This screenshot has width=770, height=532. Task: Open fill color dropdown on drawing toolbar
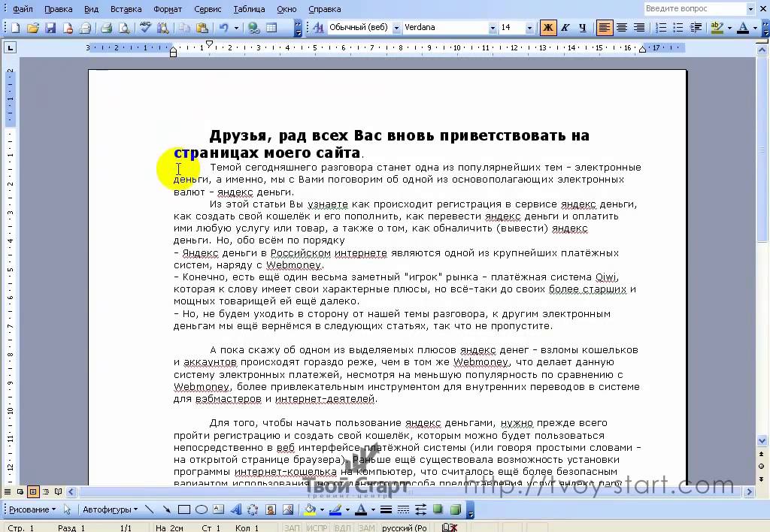click(x=322, y=509)
